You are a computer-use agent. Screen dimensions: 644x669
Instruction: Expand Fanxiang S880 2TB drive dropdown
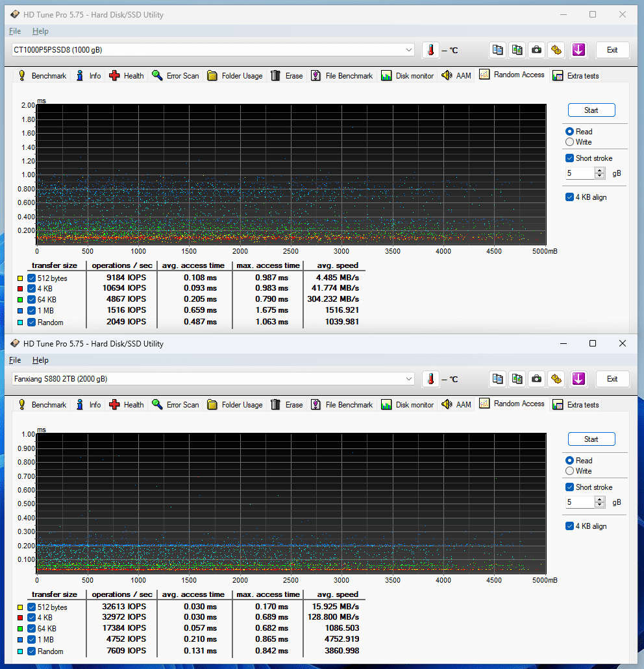tap(408, 379)
